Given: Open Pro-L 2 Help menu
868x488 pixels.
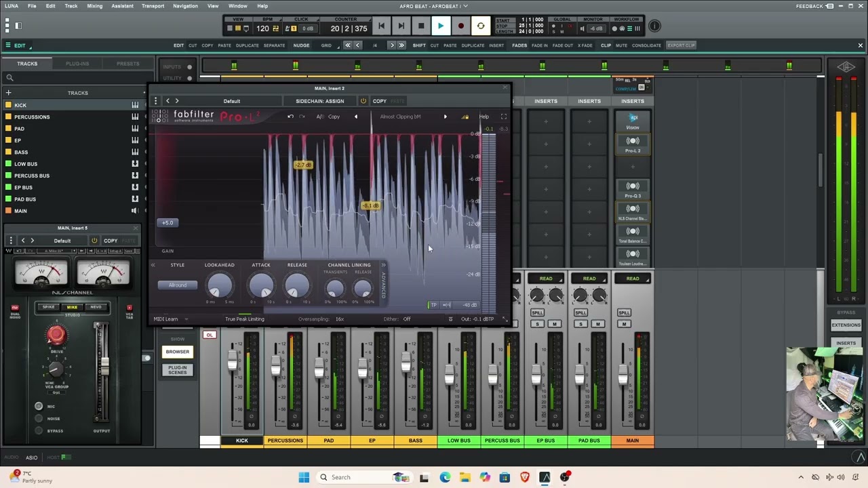Looking at the screenshot, I should point(484,117).
